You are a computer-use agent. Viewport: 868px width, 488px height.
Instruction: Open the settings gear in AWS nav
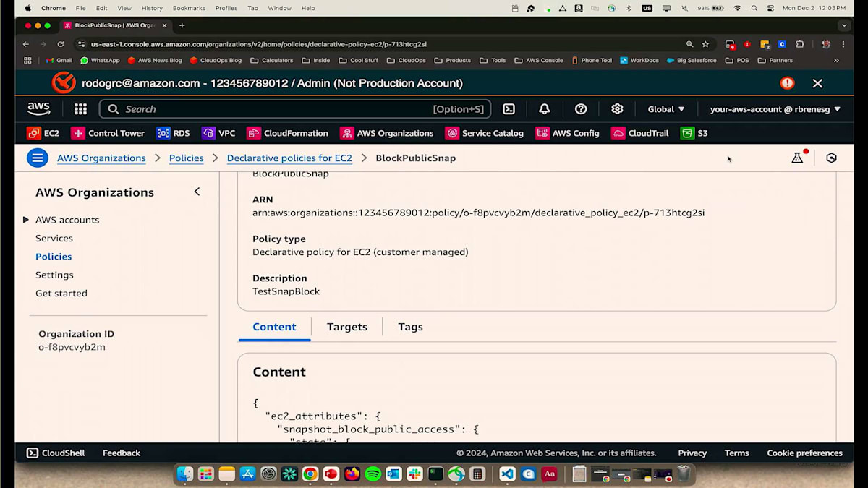[x=617, y=109]
